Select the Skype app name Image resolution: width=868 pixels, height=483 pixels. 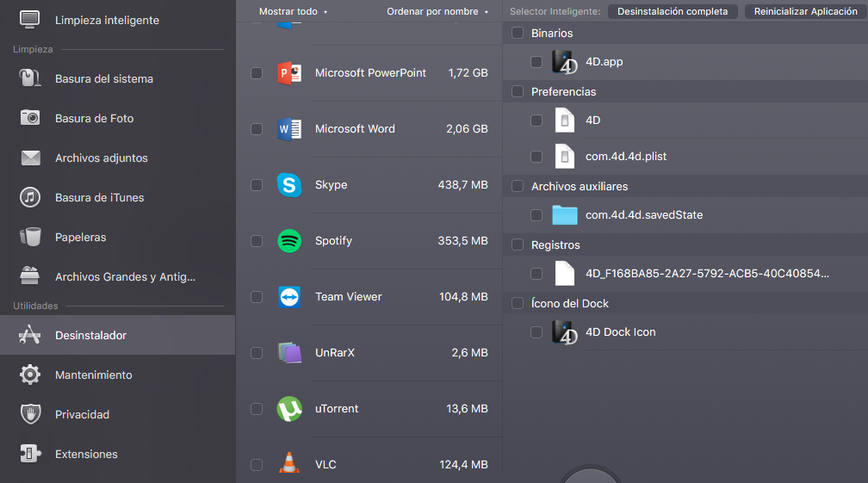pyautogui.click(x=331, y=185)
